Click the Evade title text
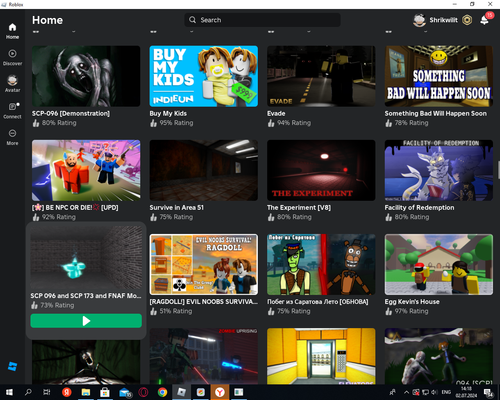Image resolution: width=500 pixels, height=400 pixels. click(x=276, y=113)
